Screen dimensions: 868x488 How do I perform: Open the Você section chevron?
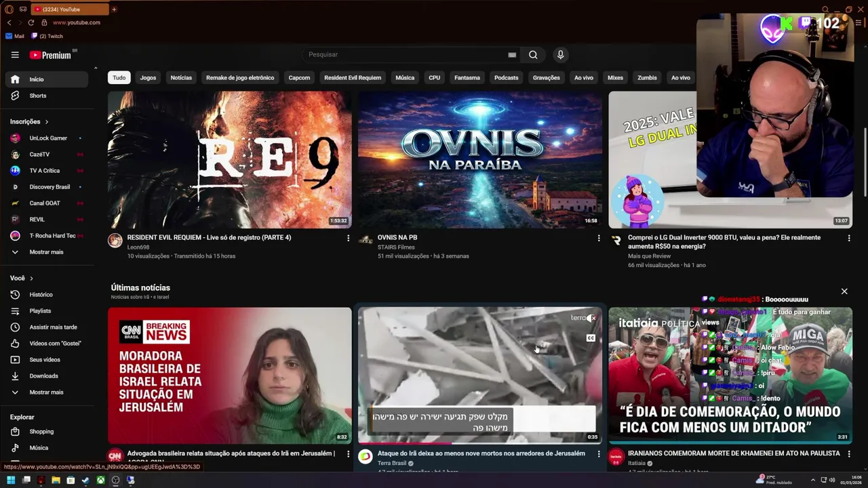31,279
